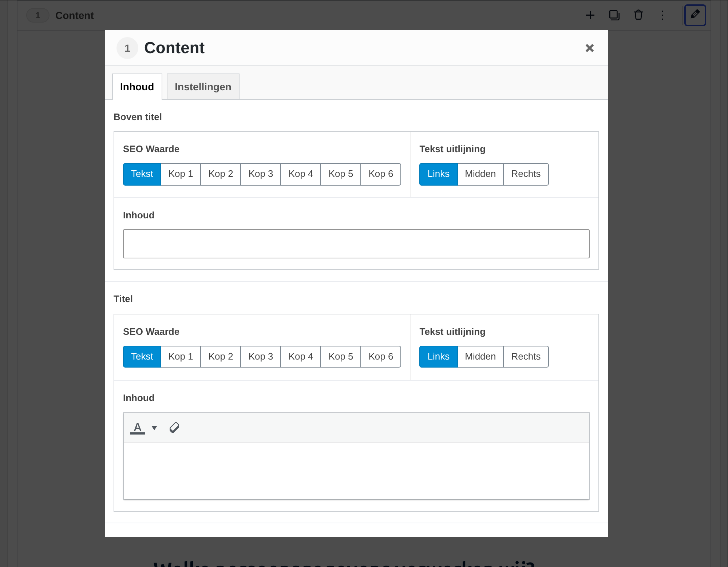Select Kop 6 under Boven titel SEO Waarde
Screen dimensions: 728x567
[381, 174]
